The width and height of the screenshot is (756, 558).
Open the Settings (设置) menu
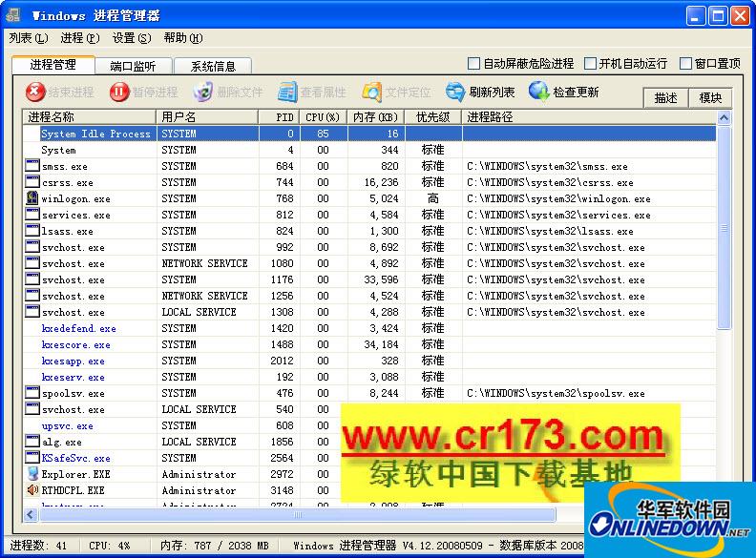tap(132, 37)
